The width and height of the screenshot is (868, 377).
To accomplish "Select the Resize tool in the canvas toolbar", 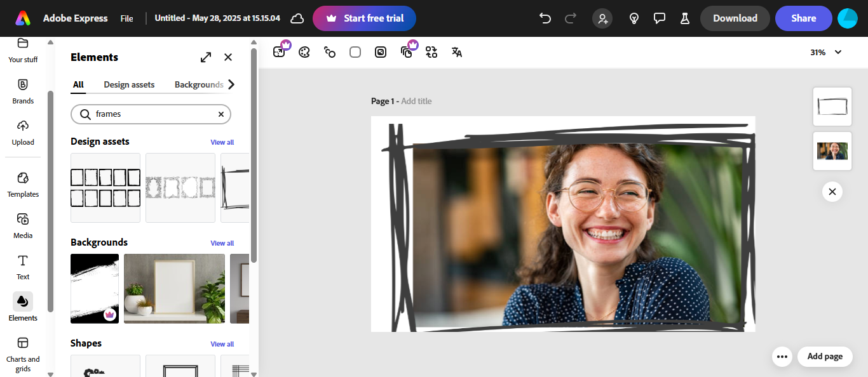I will (280, 51).
